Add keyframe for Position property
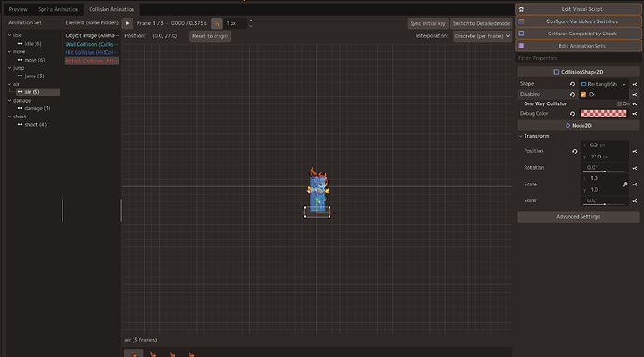Screen dimensions: 644x357 coord(635,151)
